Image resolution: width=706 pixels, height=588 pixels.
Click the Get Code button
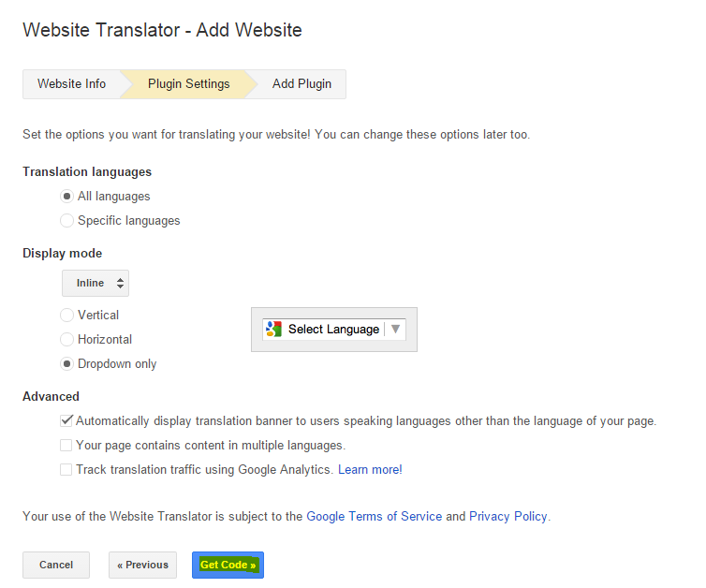point(228,566)
